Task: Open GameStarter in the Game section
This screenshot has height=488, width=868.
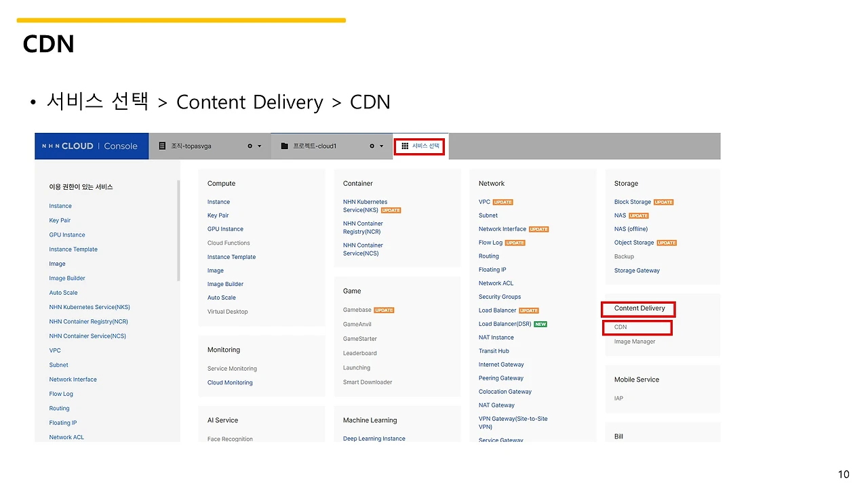Action: click(359, 339)
